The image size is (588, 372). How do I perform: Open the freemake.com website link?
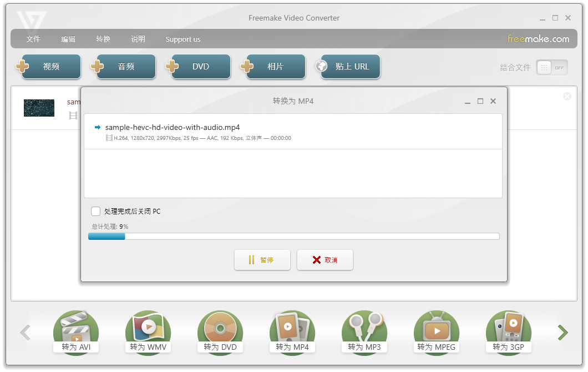(x=538, y=39)
